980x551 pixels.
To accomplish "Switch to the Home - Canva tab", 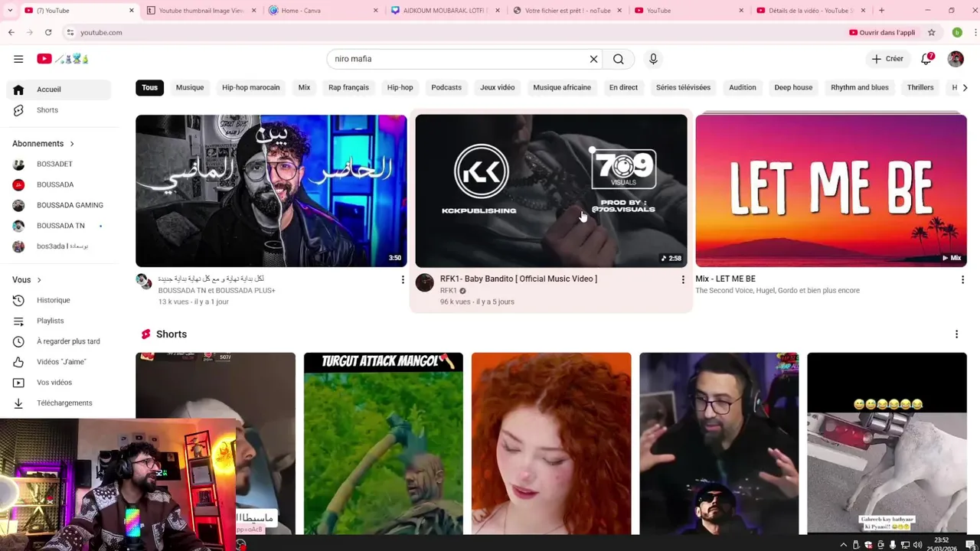I will pos(322,11).
